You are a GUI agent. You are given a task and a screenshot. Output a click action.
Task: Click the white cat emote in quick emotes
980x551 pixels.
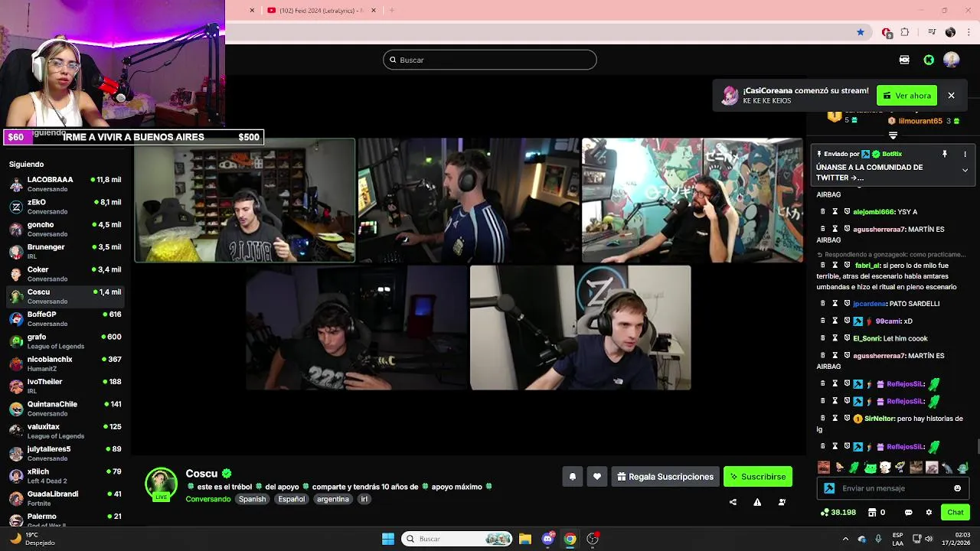click(885, 467)
